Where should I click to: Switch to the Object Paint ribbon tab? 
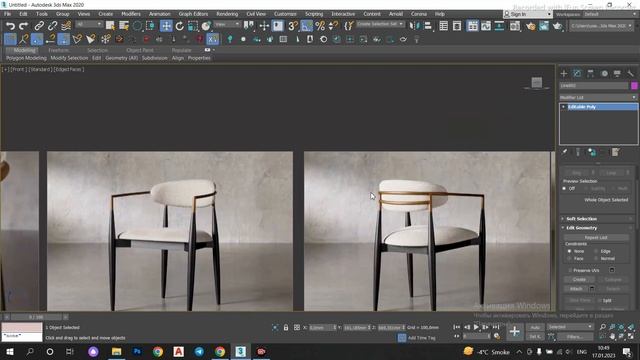tap(140, 50)
